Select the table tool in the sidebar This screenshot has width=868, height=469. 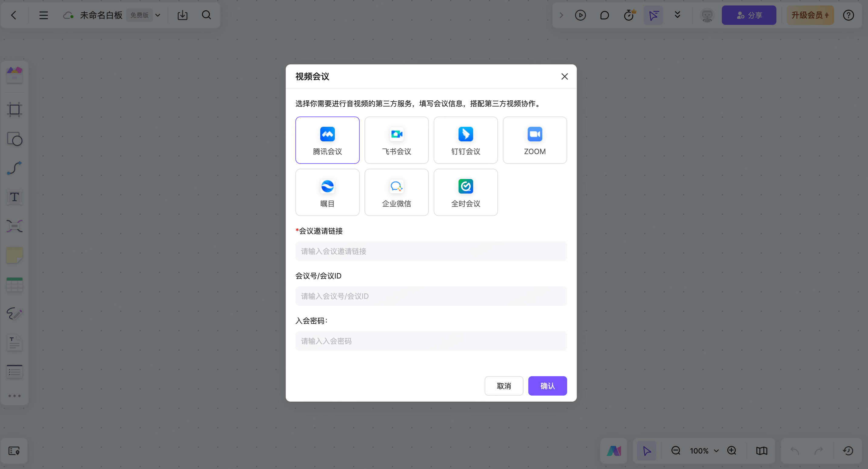[x=15, y=284]
